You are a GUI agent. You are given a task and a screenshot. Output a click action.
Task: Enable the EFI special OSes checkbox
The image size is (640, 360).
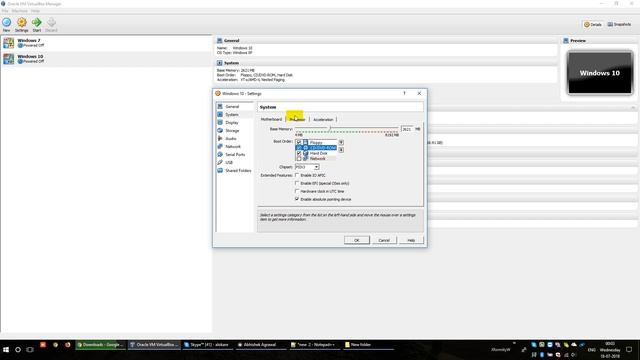point(297,183)
